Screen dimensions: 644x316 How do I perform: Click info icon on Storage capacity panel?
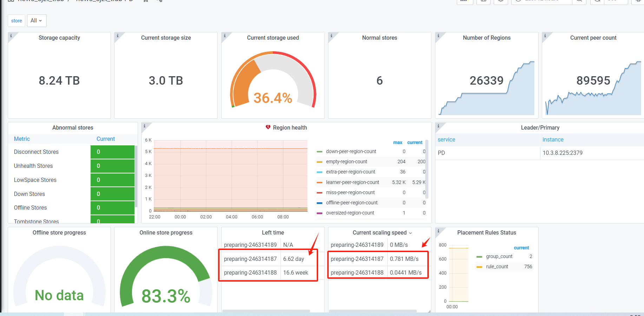coord(11,36)
